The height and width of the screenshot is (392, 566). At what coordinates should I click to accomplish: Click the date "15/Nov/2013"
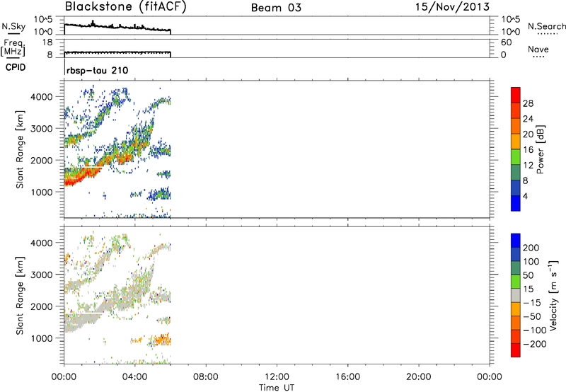[x=452, y=7]
